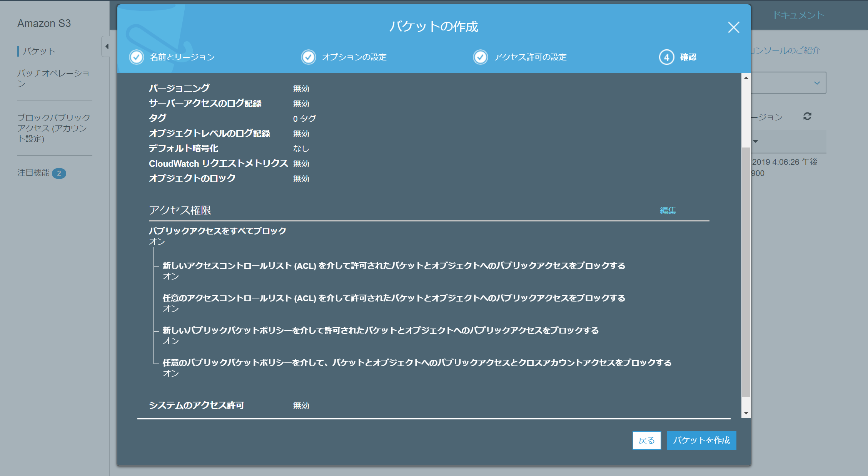Viewport: 868px width, 476px height.
Task: Open the ドキュメント link at top
Action: [798, 15]
